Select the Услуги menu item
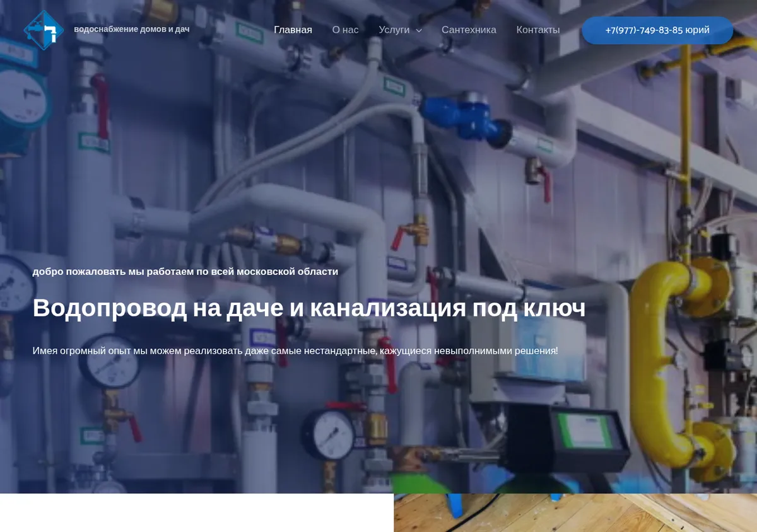757x532 pixels. (x=394, y=30)
